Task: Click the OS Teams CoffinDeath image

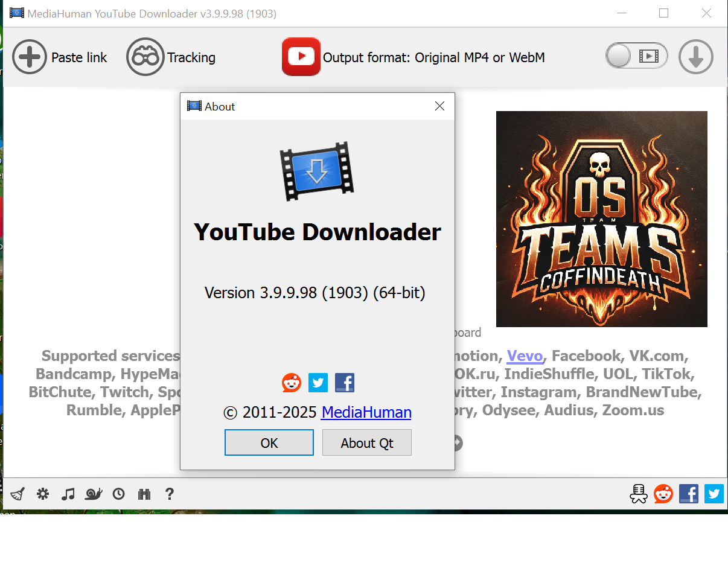Action: point(602,219)
